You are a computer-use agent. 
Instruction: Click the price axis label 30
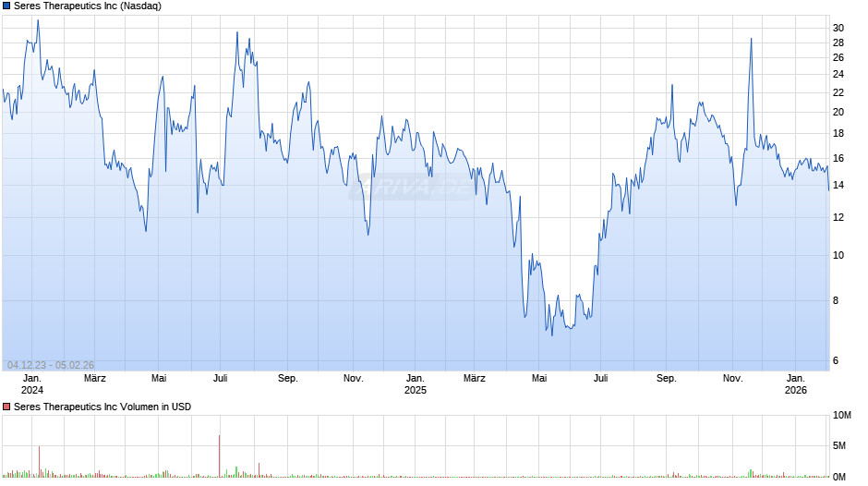point(838,28)
